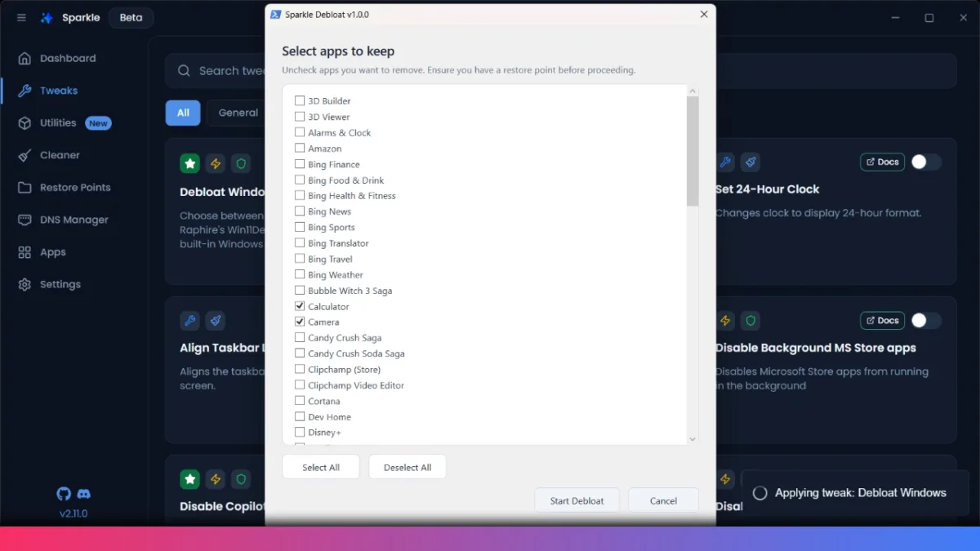
Task: Open the Discord link icon
Action: [x=83, y=494]
